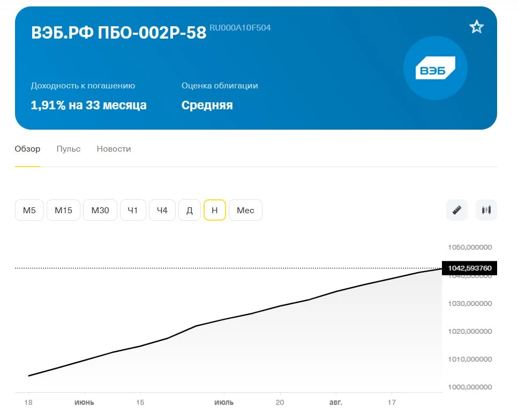Click the rating value Средняя
518x420 pixels.
click(207, 105)
